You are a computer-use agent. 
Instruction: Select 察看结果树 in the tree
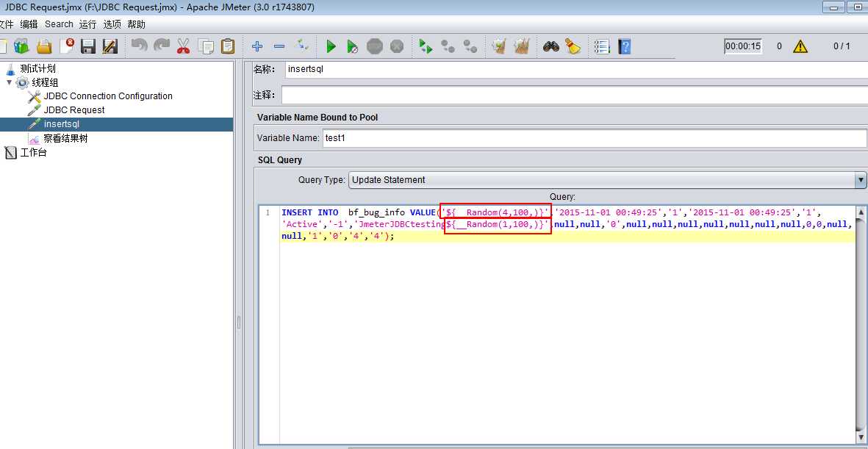click(65, 138)
